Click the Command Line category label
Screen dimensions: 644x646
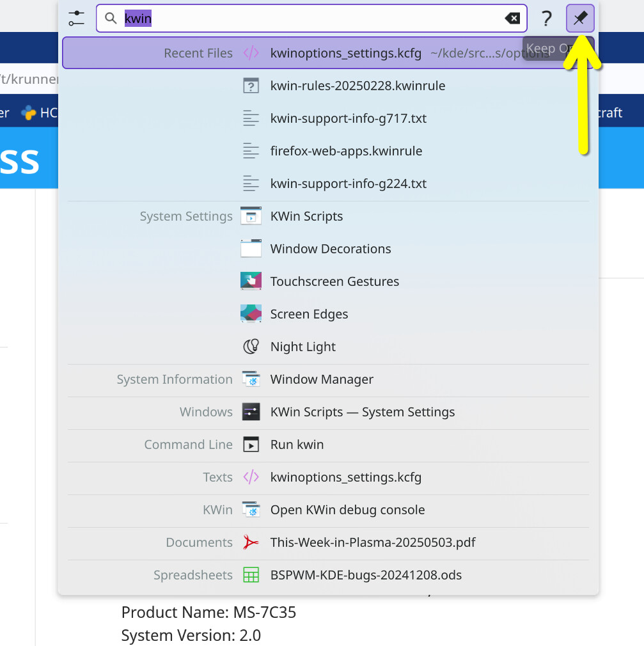tap(188, 445)
